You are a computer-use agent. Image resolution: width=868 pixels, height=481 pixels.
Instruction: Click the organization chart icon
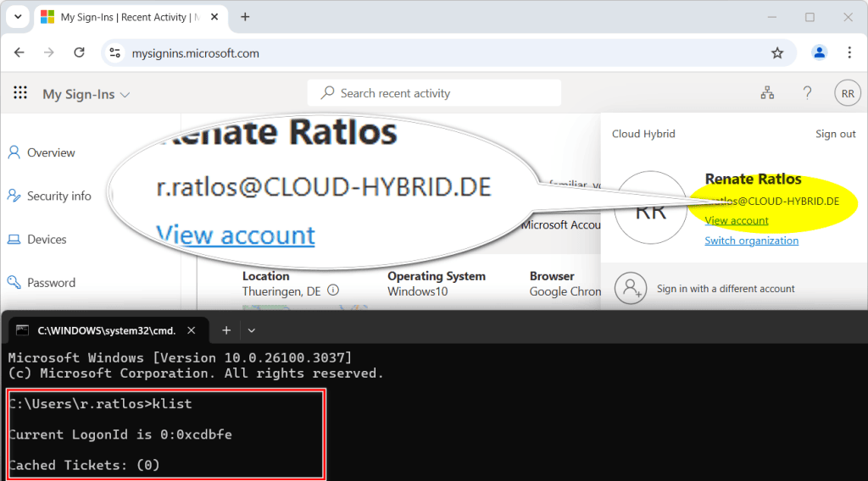[767, 93]
